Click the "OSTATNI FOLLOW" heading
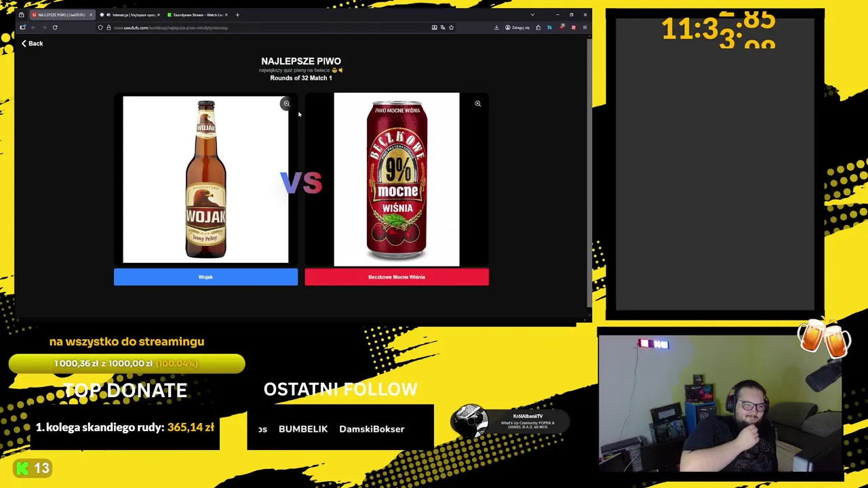The image size is (868, 488). (x=340, y=389)
